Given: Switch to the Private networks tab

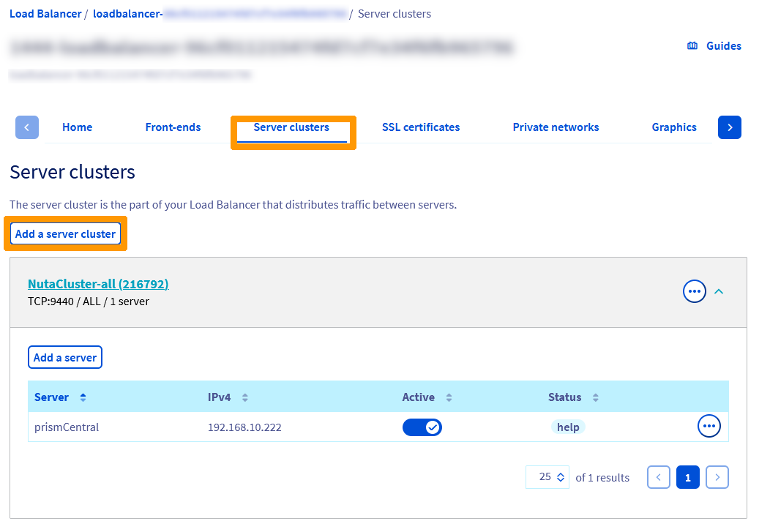Looking at the screenshot, I should point(556,127).
